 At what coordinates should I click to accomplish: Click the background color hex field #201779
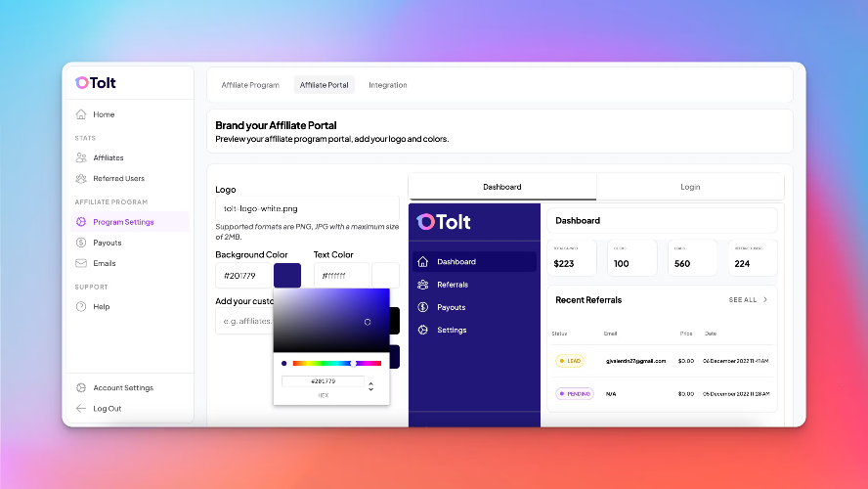pos(243,275)
